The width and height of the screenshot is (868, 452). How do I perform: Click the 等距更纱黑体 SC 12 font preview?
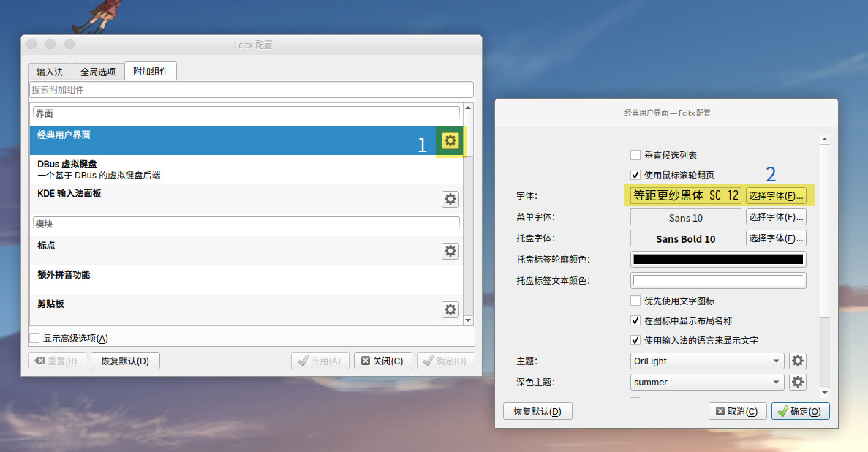tap(685, 195)
